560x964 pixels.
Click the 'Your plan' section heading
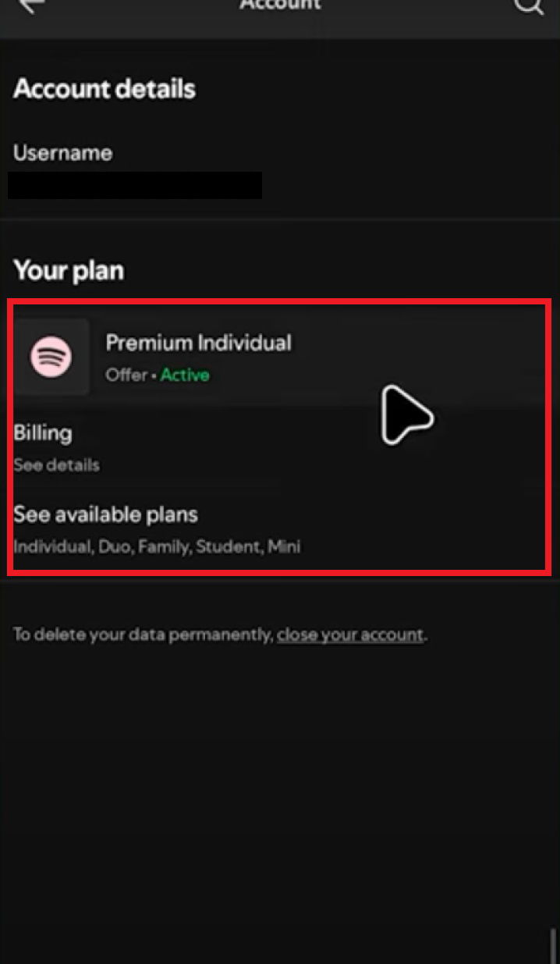tap(69, 269)
